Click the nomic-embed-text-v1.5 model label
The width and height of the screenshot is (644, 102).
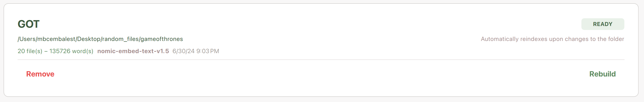[x=133, y=51]
